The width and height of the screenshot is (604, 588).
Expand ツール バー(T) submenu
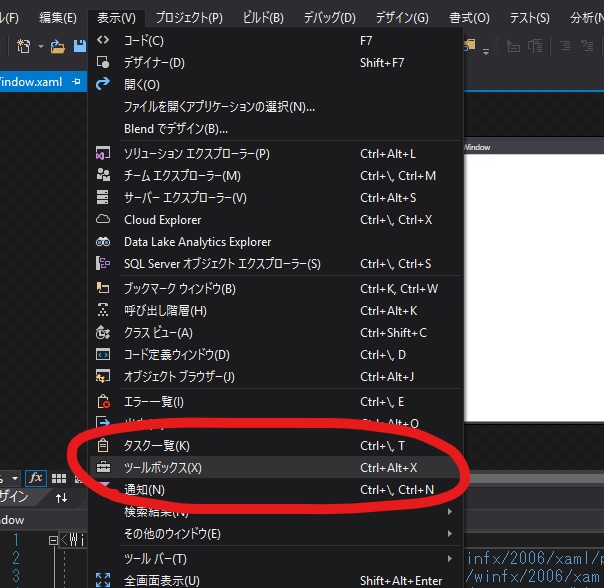pos(275,558)
